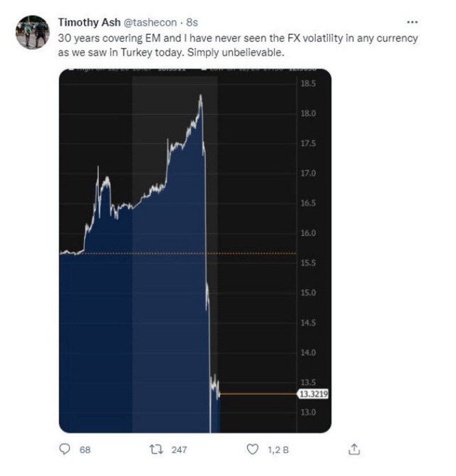Click the 18.5 axis label on chart
Screen dimensions: 456x476
tap(309, 84)
